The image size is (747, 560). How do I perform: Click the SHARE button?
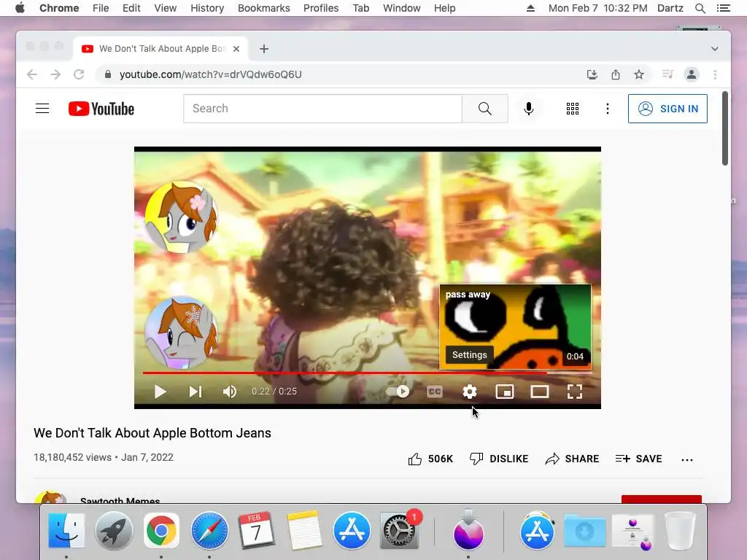click(x=572, y=459)
